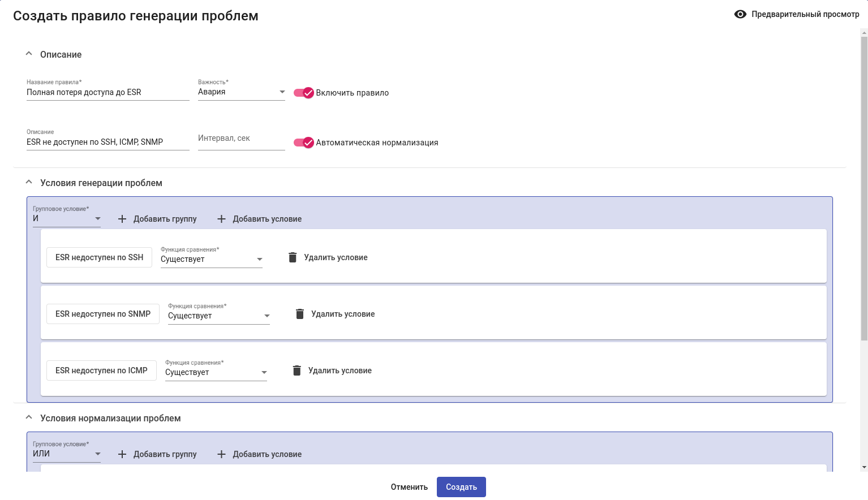Click trash icon for SNMP condition
Screen dimensions: 868x500
point(300,314)
